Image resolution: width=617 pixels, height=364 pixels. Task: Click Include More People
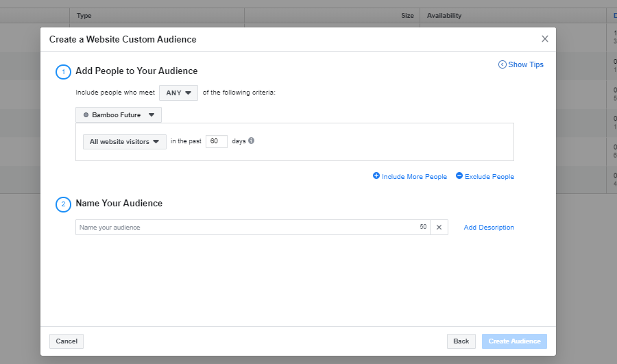(410, 176)
